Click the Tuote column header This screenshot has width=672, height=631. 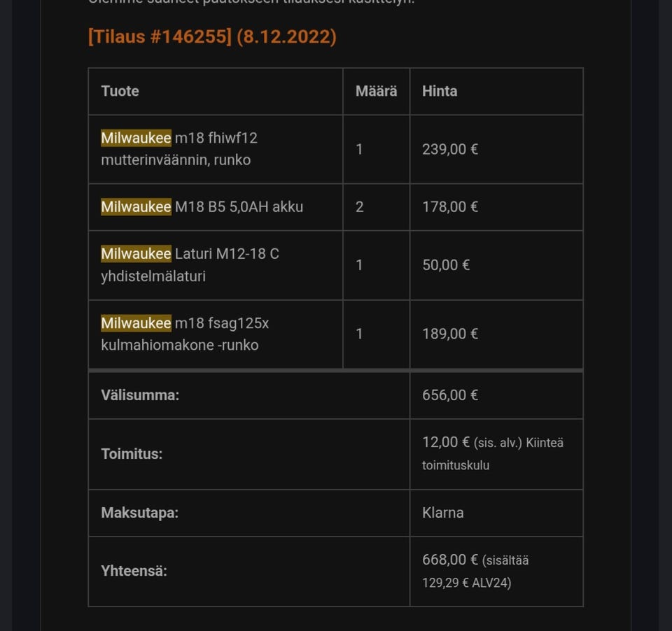point(120,91)
